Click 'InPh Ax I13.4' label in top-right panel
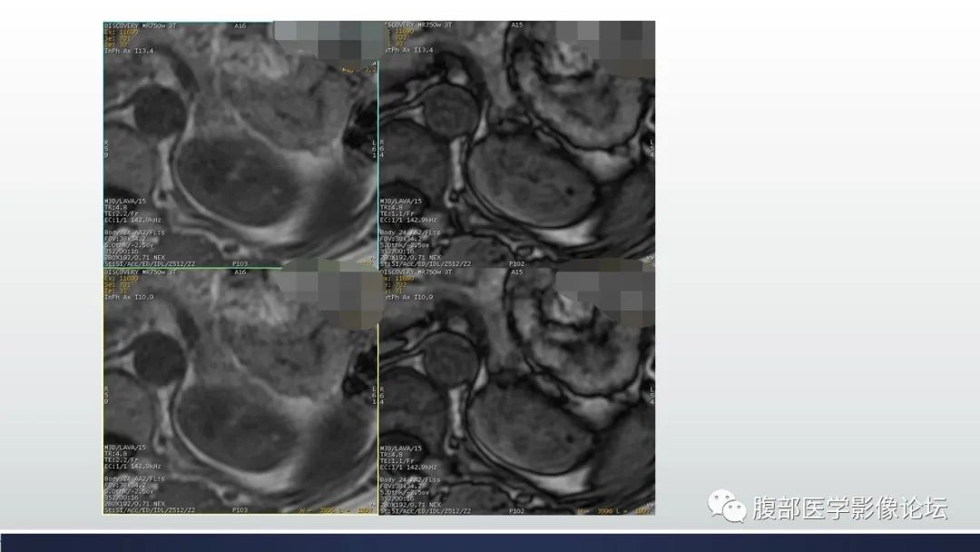The height and width of the screenshot is (552, 980). click(408, 50)
